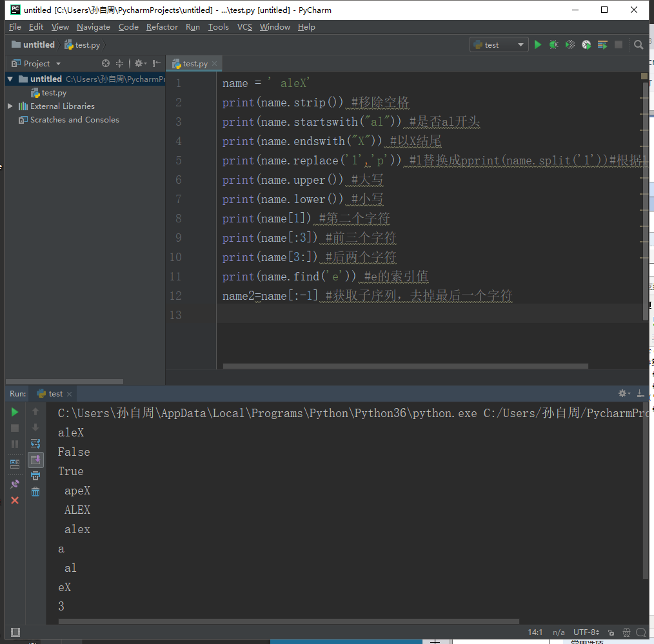The height and width of the screenshot is (644, 654).
Task: Expand External Libraries node
Action: 10,106
